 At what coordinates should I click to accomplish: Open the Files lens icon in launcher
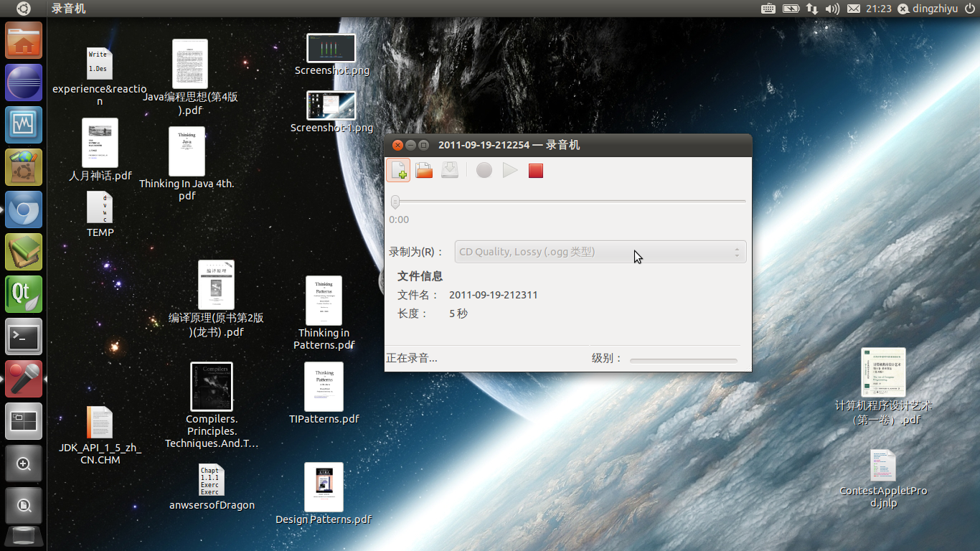24,506
